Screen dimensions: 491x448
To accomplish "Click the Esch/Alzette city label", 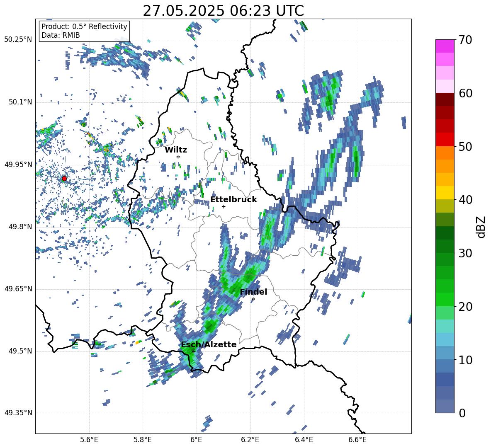I will (x=209, y=344).
